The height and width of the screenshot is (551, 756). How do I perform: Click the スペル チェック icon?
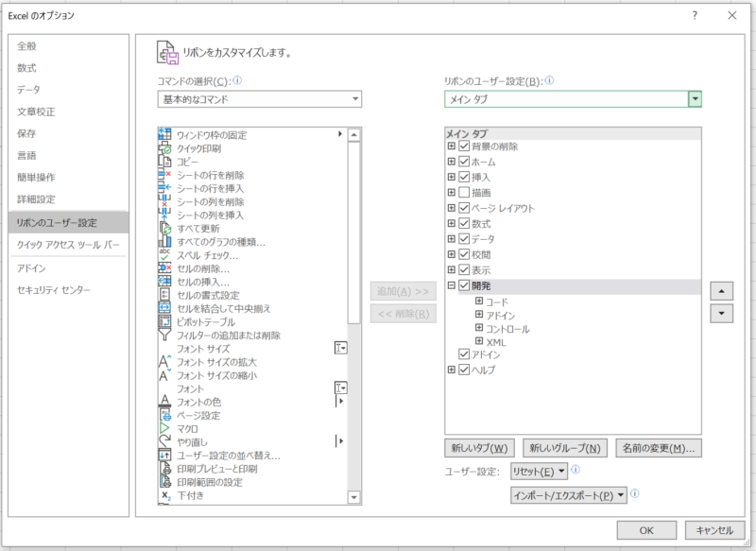point(164,255)
